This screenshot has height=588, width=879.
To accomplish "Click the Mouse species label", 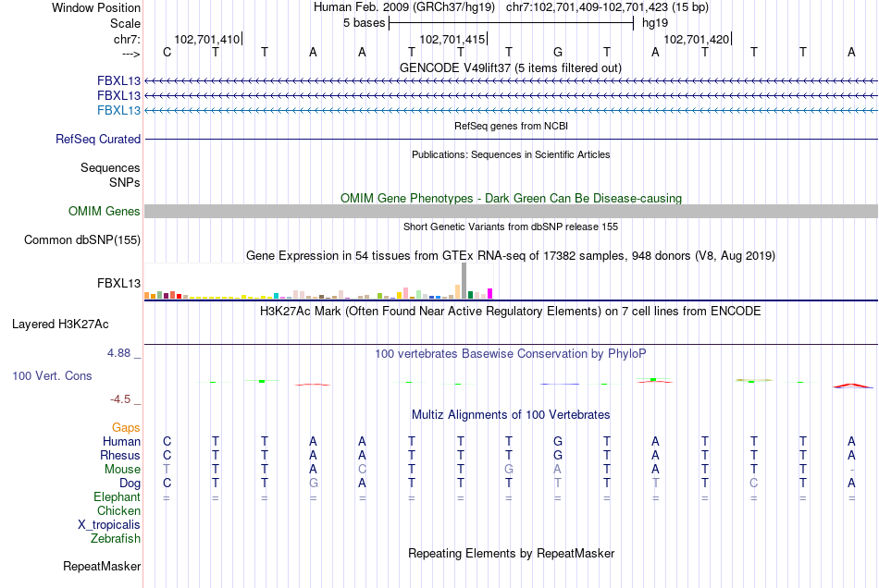I will (x=122, y=470).
